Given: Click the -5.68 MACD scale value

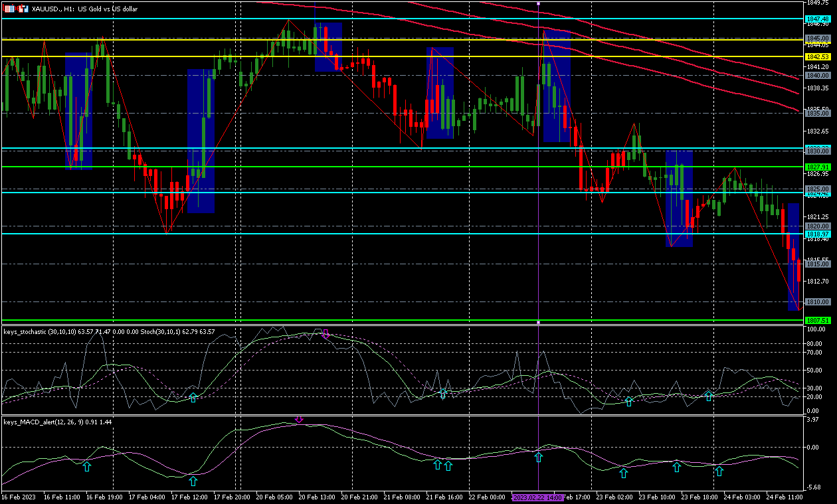Looking at the screenshot, I should (814, 487).
